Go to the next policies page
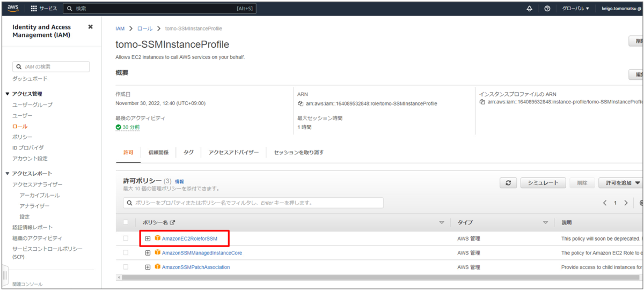Image resolution: width=644 pixels, height=291 pixels. pos(626,203)
